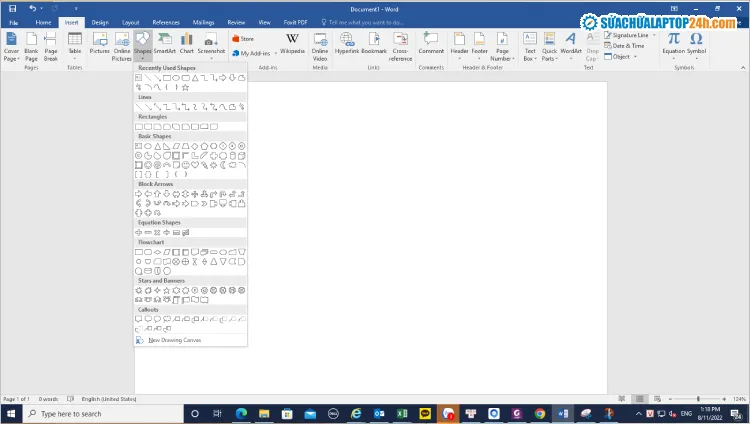Expand the WordArt gallery
This screenshot has width=750, height=424.
tap(571, 46)
